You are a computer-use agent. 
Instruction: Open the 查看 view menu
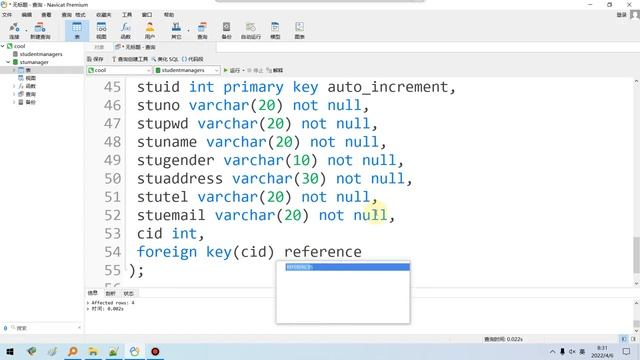pyautogui.click(x=46, y=15)
